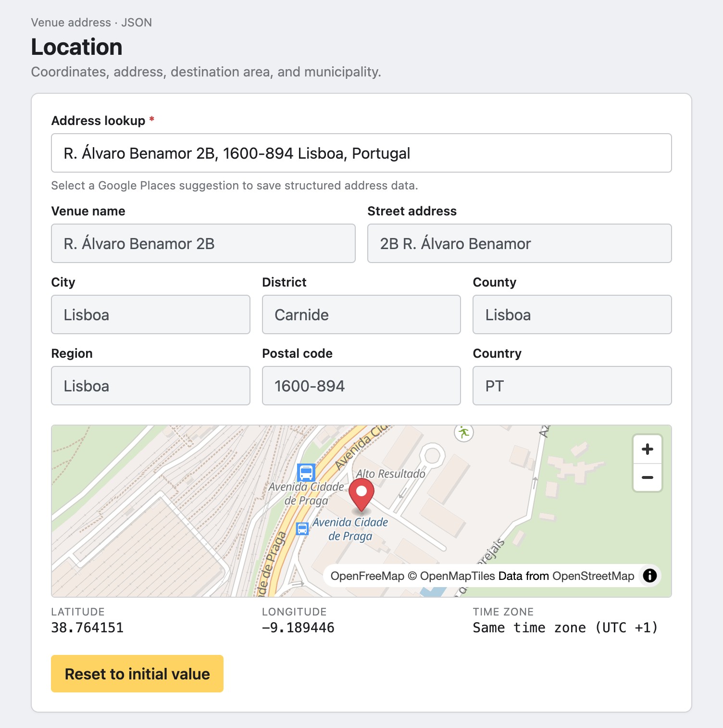Click the Street address field
Image resolution: width=723 pixels, height=728 pixels.
(519, 243)
